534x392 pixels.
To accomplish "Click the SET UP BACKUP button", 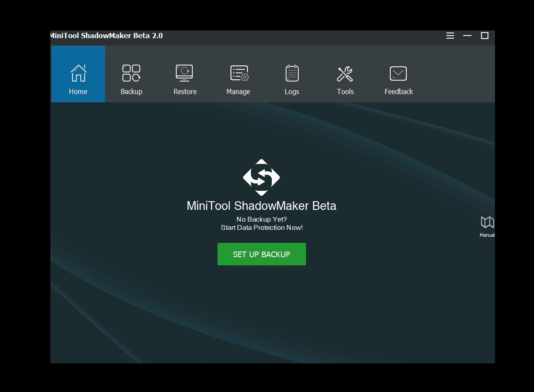I will coord(262,254).
